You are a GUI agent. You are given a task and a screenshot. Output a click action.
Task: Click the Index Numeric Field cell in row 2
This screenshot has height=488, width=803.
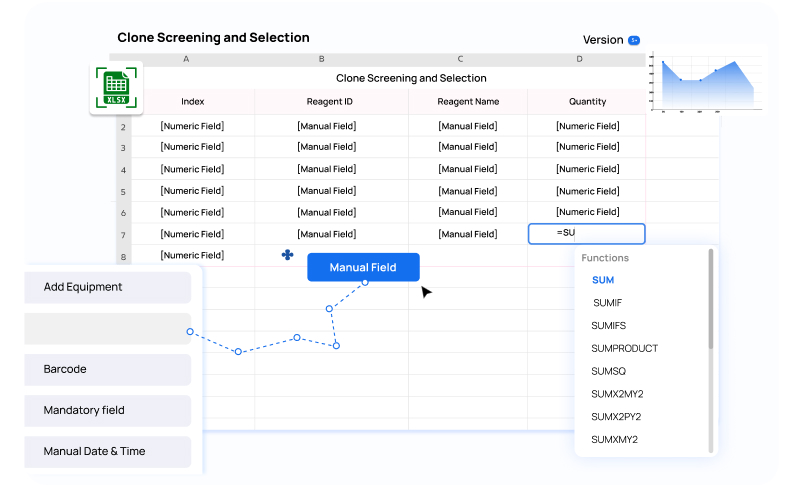[x=193, y=126]
